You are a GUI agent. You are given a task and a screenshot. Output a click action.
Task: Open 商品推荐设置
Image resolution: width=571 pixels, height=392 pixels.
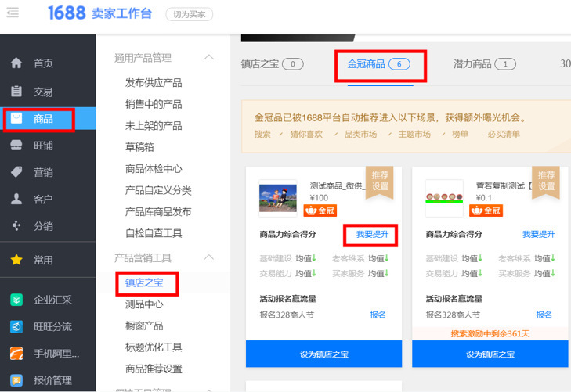click(x=154, y=369)
